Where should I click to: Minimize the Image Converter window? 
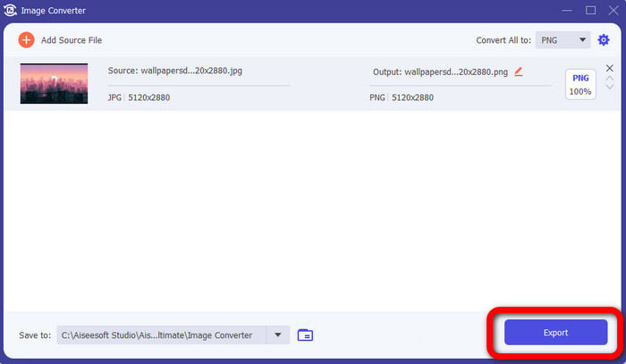[x=567, y=11]
